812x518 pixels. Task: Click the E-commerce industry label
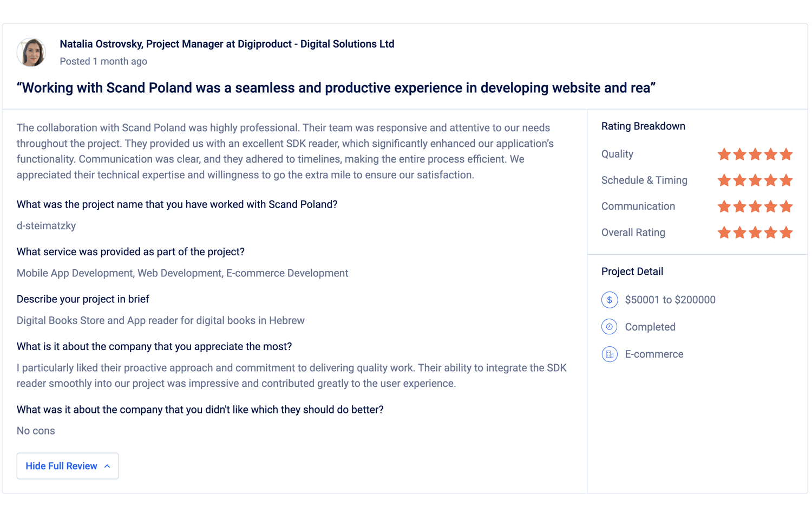click(654, 354)
